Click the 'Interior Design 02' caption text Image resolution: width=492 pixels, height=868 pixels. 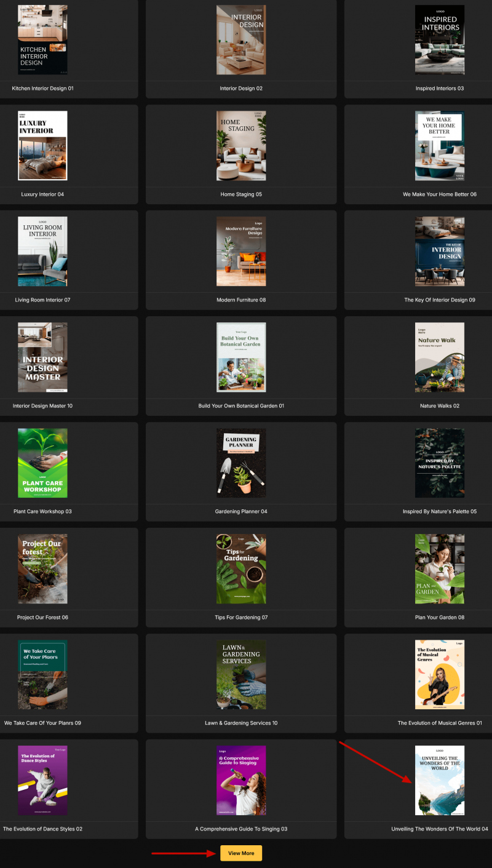point(241,89)
